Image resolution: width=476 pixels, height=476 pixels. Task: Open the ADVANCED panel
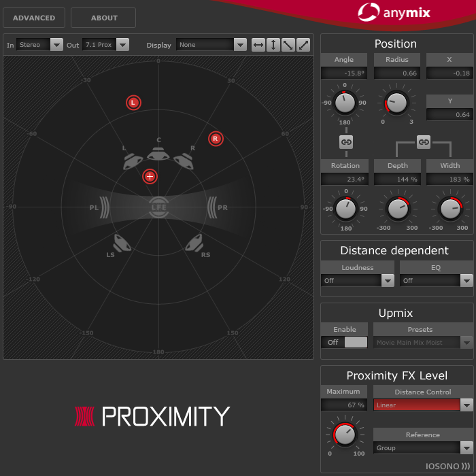[34, 18]
